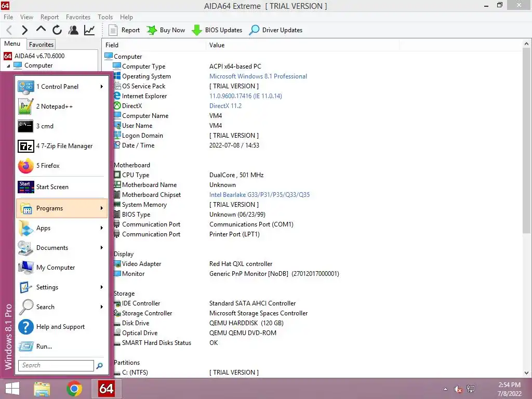532x399 pixels.
Task: Expand the Documents submenu arrow
Action: point(101,248)
